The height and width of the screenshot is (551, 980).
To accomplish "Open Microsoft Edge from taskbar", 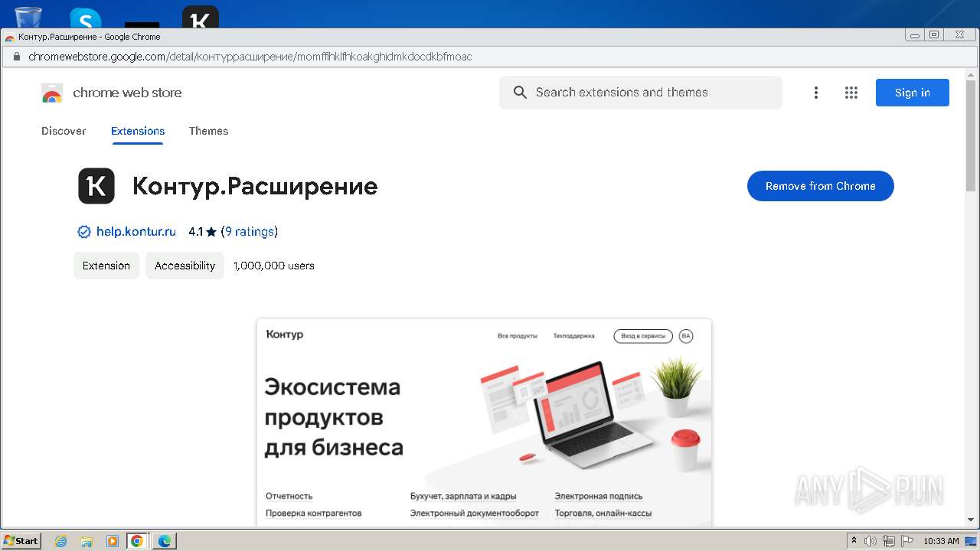I will pos(164,541).
